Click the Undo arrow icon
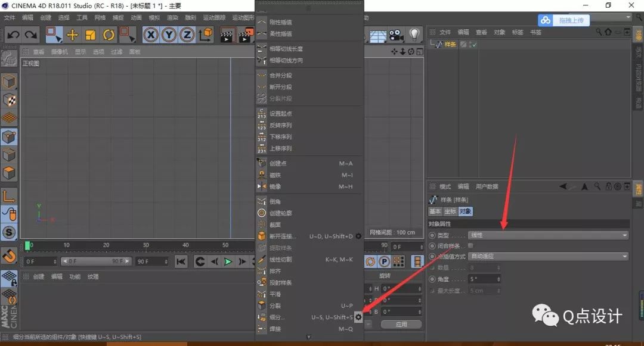644x346 pixels. point(13,35)
